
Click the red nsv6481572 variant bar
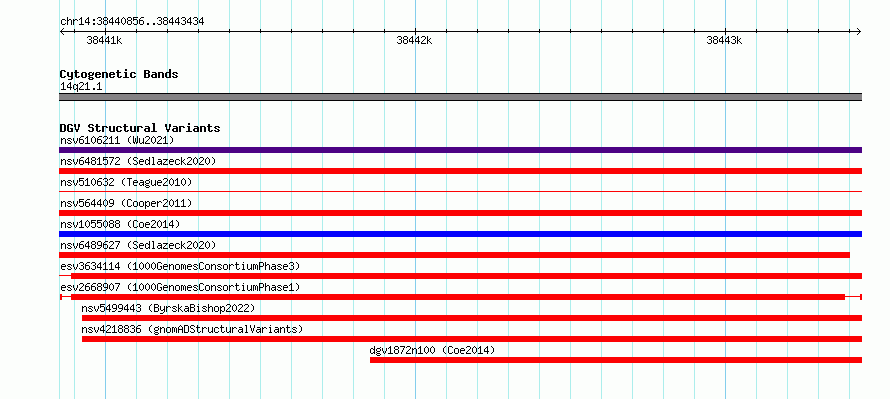coord(460,171)
